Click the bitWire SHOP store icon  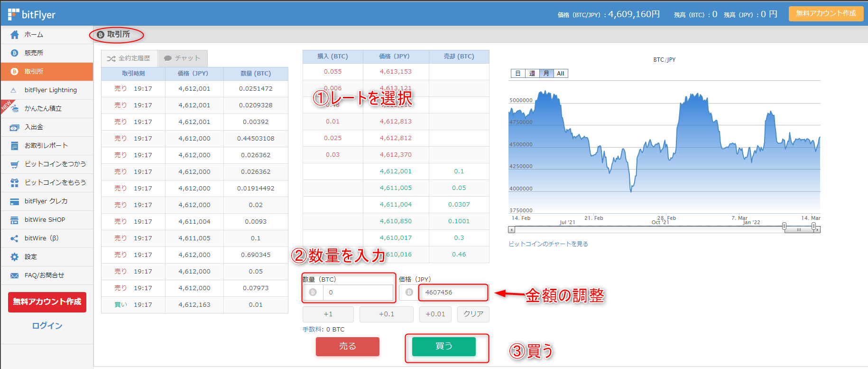click(15, 220)
